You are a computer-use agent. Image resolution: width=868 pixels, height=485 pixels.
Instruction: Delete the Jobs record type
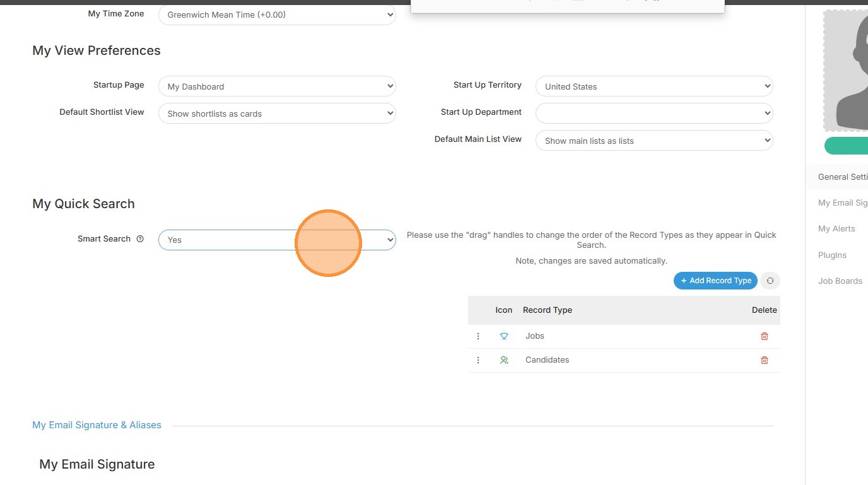tap(764, 336)
